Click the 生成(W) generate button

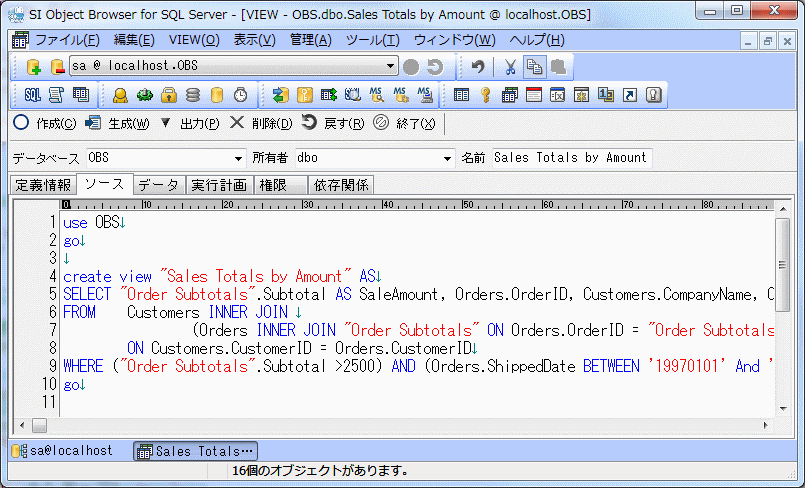pos(117,123)
